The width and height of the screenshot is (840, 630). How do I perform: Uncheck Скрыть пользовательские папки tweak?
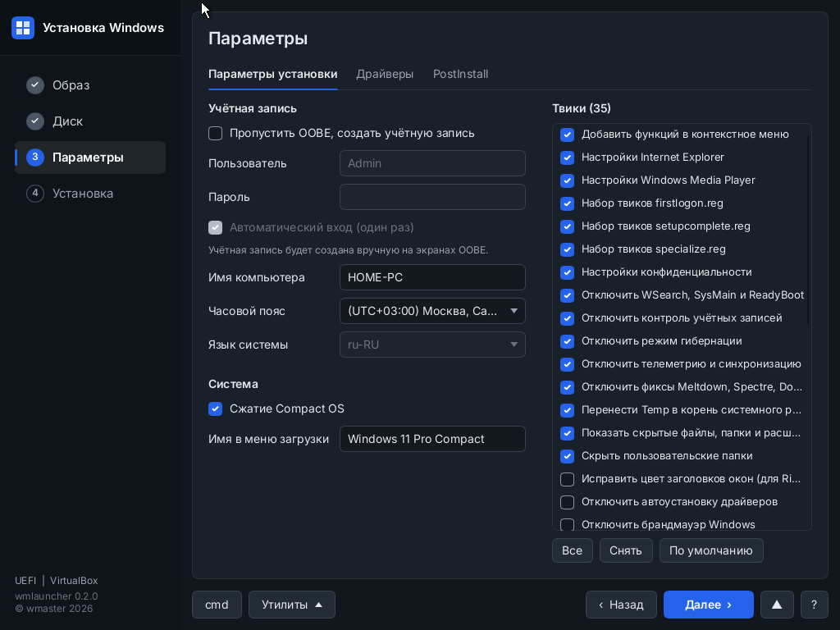(567, 456)
